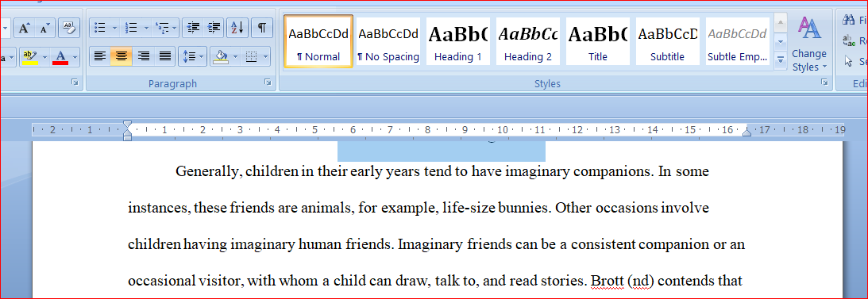
Task: Click Increase Indent icon
Action: pyautogui.click(x=214, y=28)
